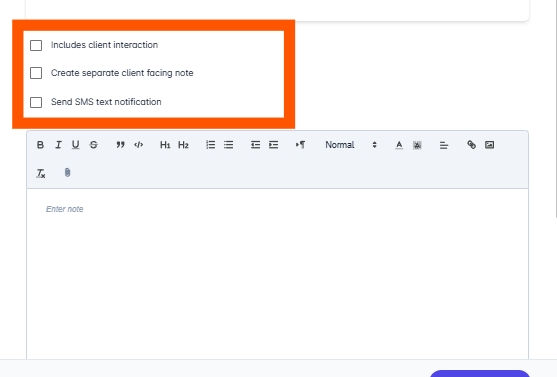Insert a code block

click(x=139, y=145)
